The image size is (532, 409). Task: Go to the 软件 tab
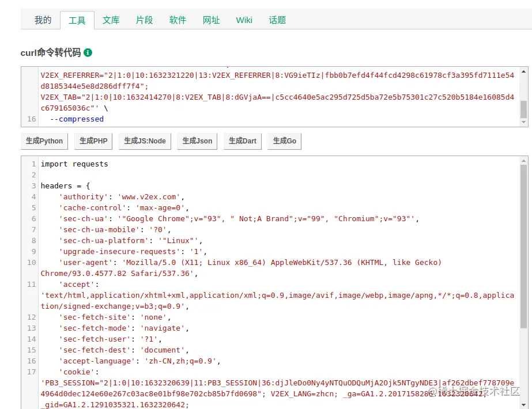tap(178, 20)
